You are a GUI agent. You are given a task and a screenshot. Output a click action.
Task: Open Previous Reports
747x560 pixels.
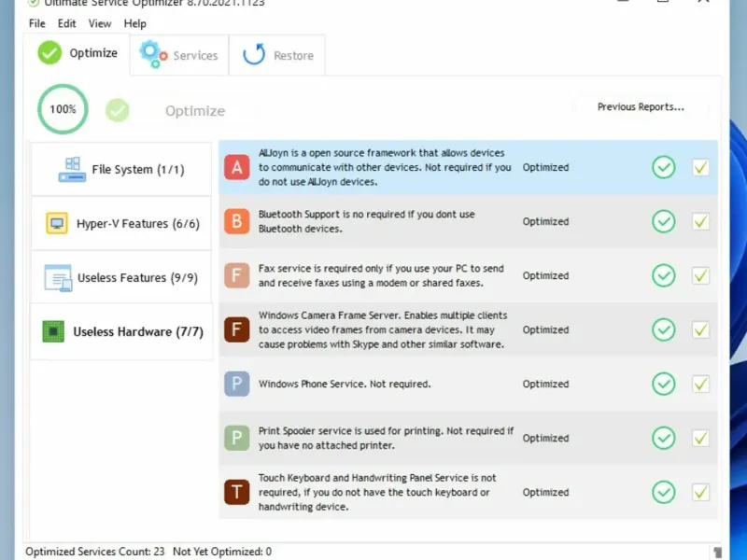(641, 106)
